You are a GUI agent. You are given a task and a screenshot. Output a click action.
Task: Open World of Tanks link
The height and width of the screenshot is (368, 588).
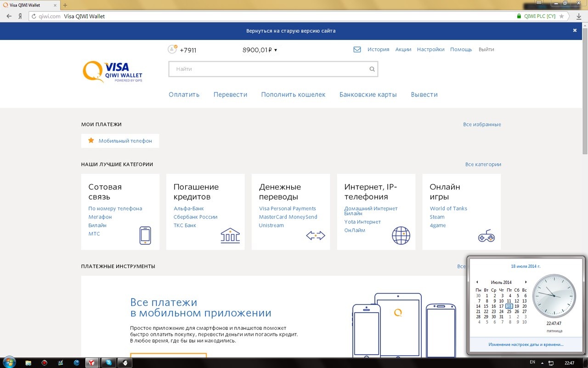point(448,208)
